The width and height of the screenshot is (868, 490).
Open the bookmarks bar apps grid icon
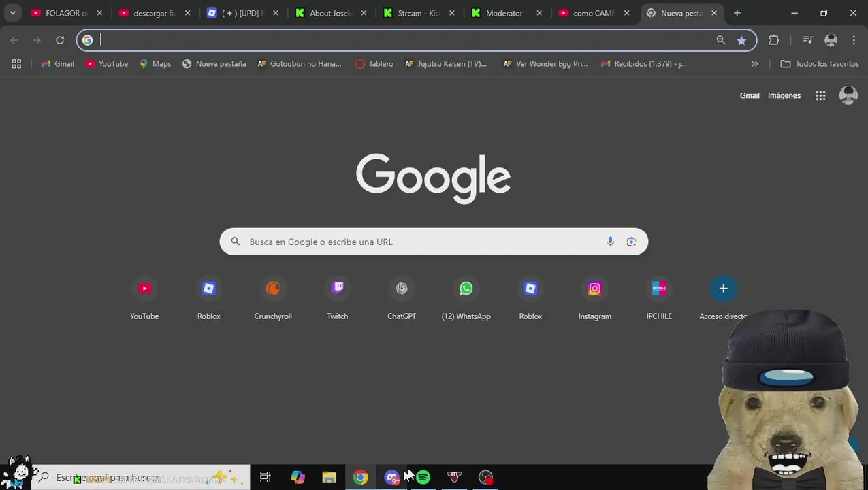16,63
